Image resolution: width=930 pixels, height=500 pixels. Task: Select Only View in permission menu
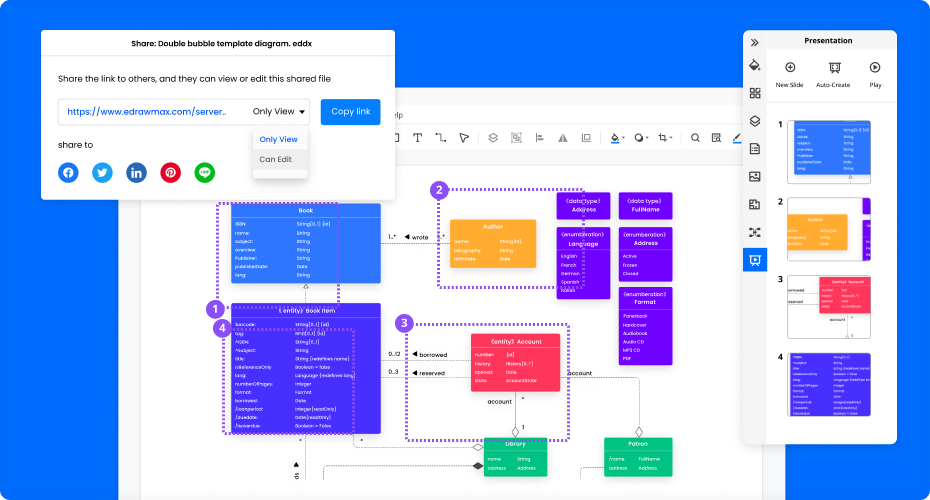pos(278,139)
